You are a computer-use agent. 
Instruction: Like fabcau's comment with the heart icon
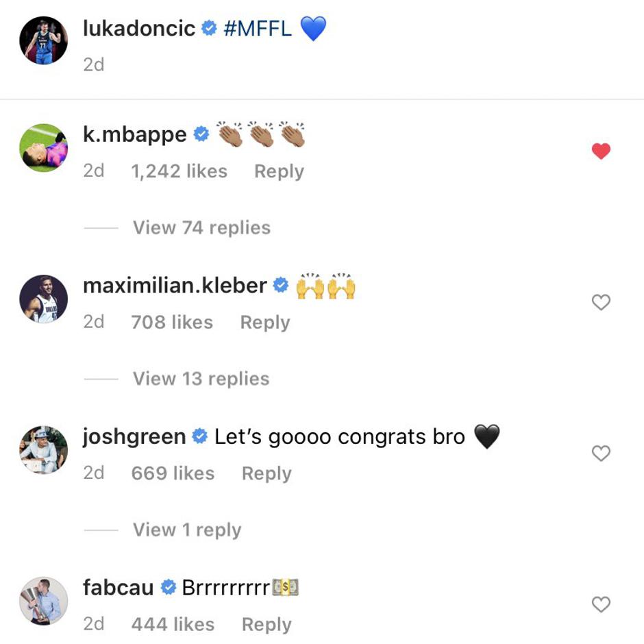click(x=601, y=604)
